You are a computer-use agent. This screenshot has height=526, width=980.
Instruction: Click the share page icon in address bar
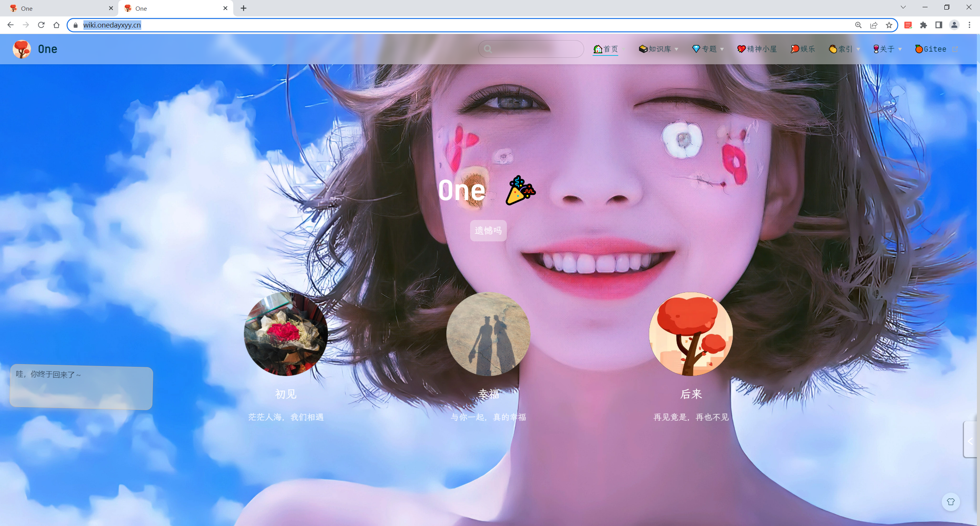coord(874,25)
